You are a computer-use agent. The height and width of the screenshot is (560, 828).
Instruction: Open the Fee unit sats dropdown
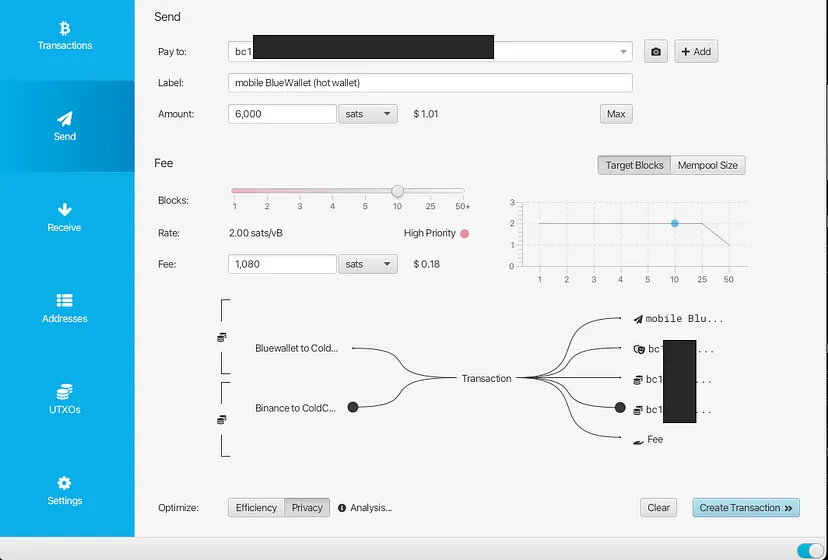(x=368, y=264)
